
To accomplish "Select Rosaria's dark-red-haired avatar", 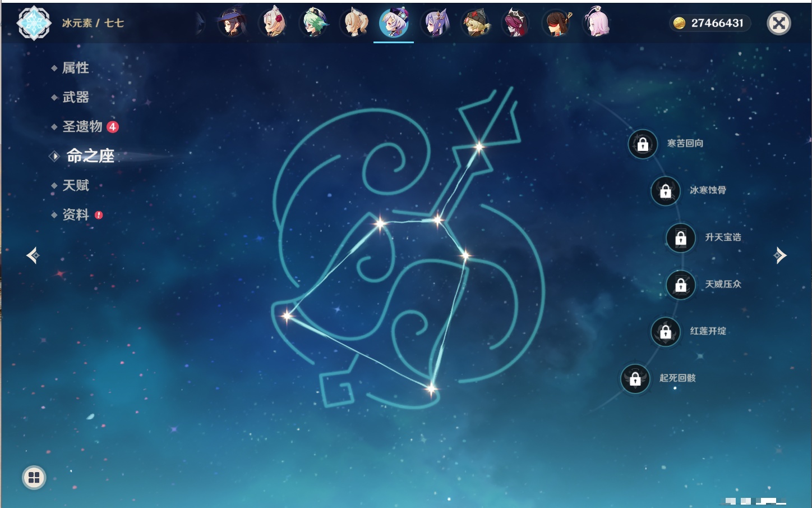I will 516,23.
